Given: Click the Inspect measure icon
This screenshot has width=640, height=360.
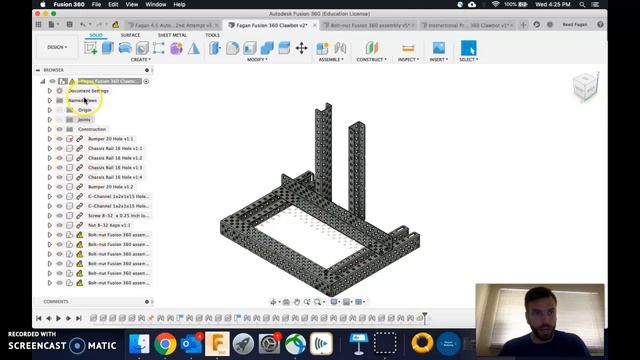Looking at the screenshot, I should click(x=408, y=48).
